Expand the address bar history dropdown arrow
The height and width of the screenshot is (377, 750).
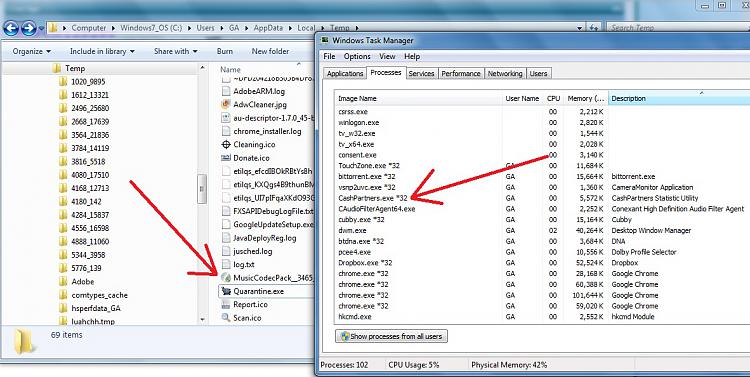click(x=580, y=28)
